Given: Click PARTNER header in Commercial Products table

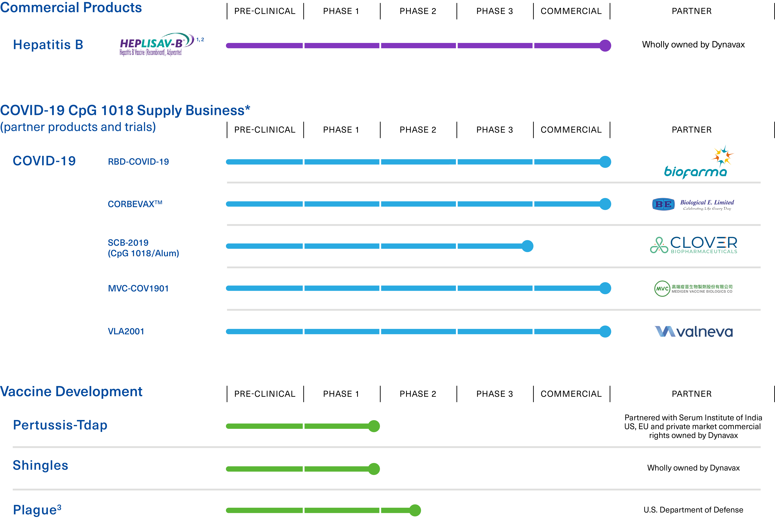Looking at the screenshot, I should tap(692, 11).
